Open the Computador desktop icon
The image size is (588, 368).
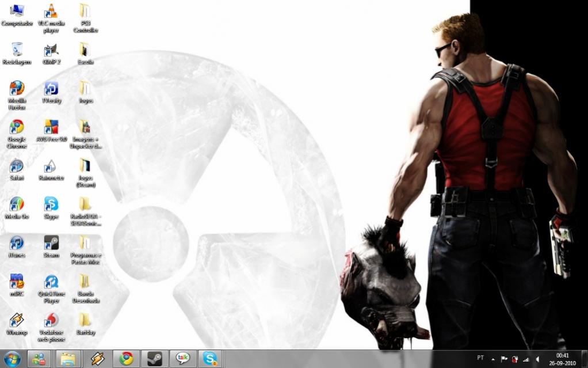tap(17, 15)
